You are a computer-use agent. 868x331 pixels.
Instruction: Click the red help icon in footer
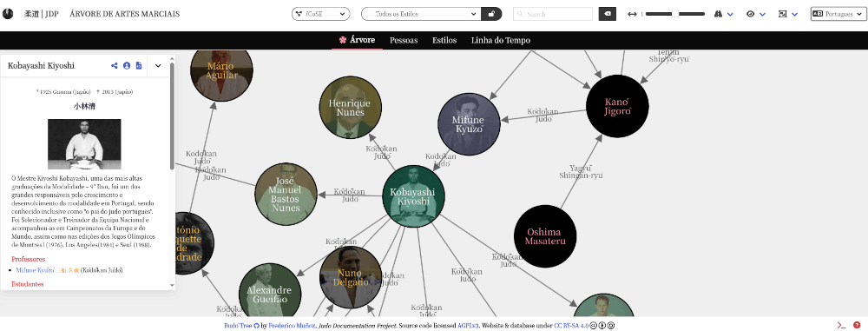(x=857, y=326)
